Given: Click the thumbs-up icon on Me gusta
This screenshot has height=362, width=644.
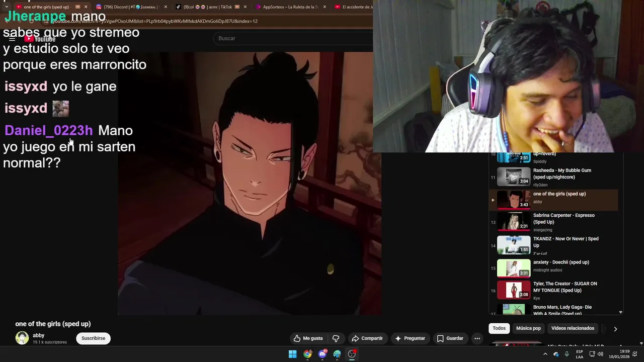Looking at the screenshot, I should pyautogui.click(x=297, y=338).
